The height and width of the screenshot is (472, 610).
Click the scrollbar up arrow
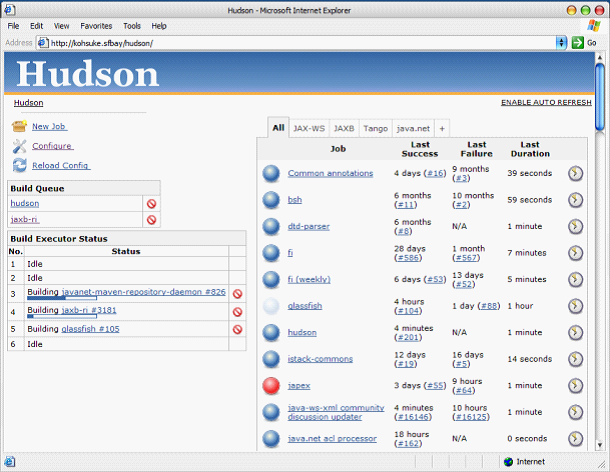[x=599, y=57]
